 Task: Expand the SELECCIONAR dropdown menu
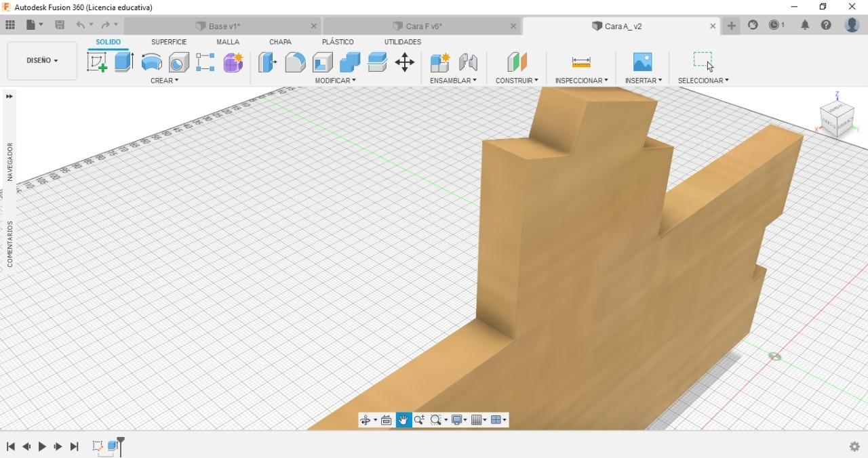[703, 81]
